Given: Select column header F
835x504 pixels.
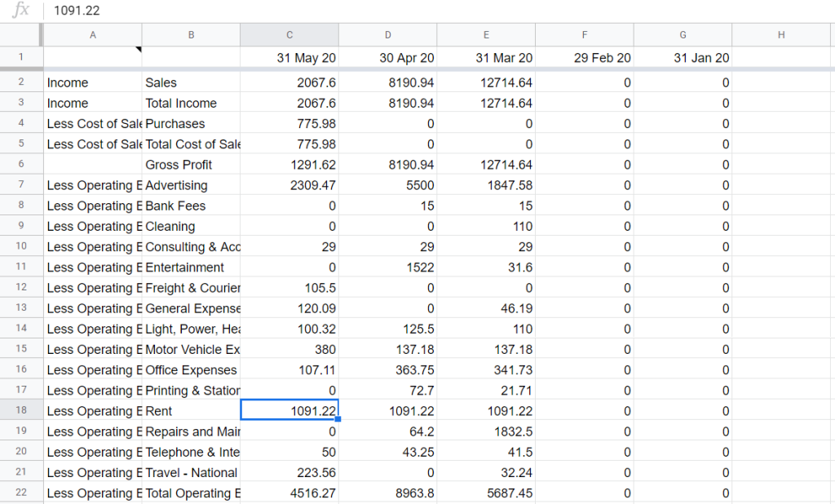Looking at the screenshot, I should (x=584, y=34).
